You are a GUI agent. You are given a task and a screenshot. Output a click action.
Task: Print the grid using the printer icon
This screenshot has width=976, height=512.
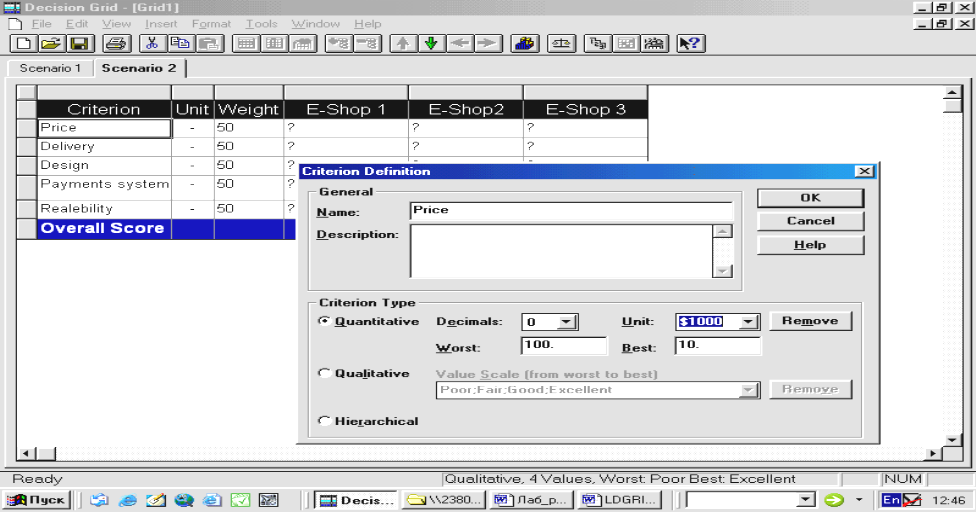pos(116,44)
